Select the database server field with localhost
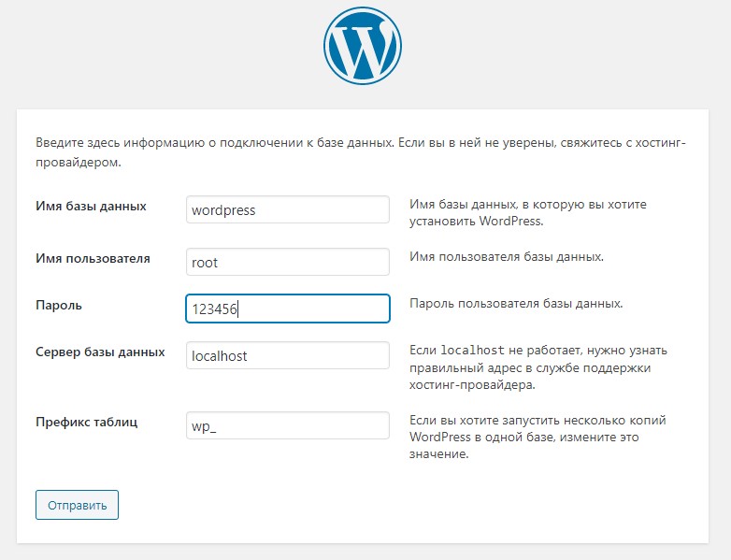 click(x=287, y=355)
